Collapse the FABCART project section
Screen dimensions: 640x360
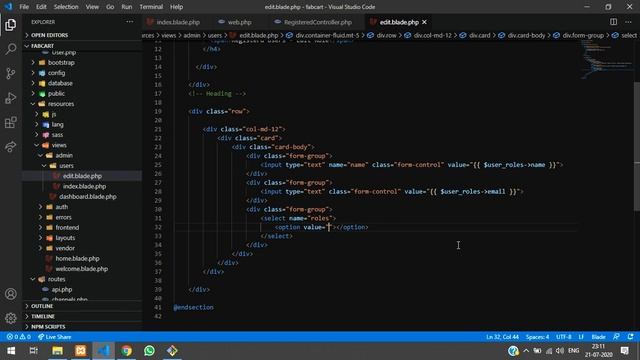click(x=82, y=46)
